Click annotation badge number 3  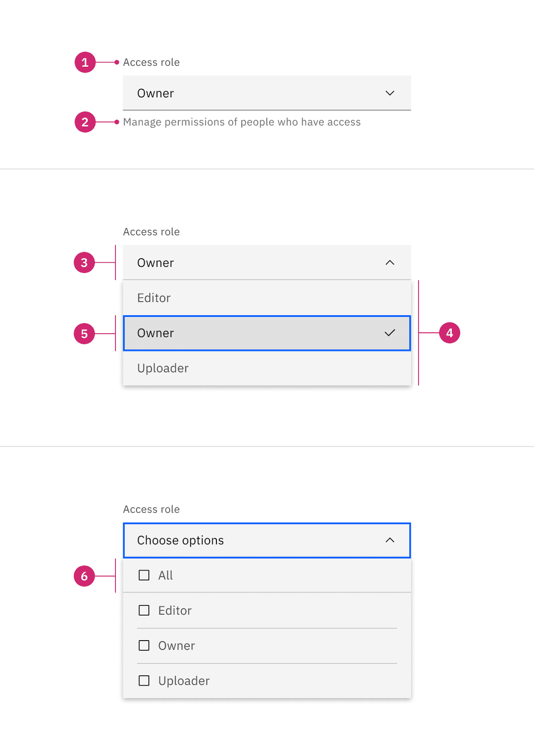click(x=84, y=263)
